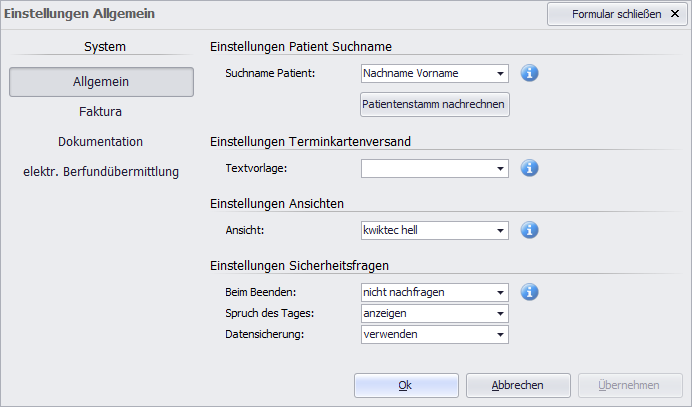Expand the Datensicherung dropdown

[x=435, y=334]
